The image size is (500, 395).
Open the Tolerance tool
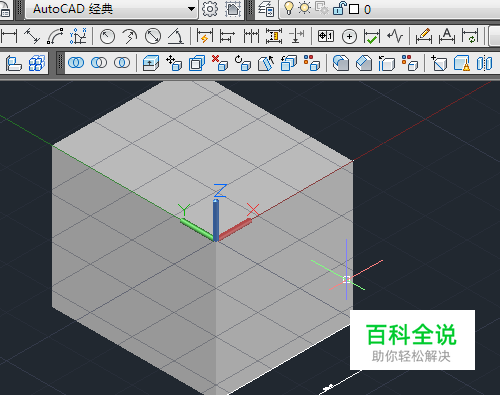326,36
